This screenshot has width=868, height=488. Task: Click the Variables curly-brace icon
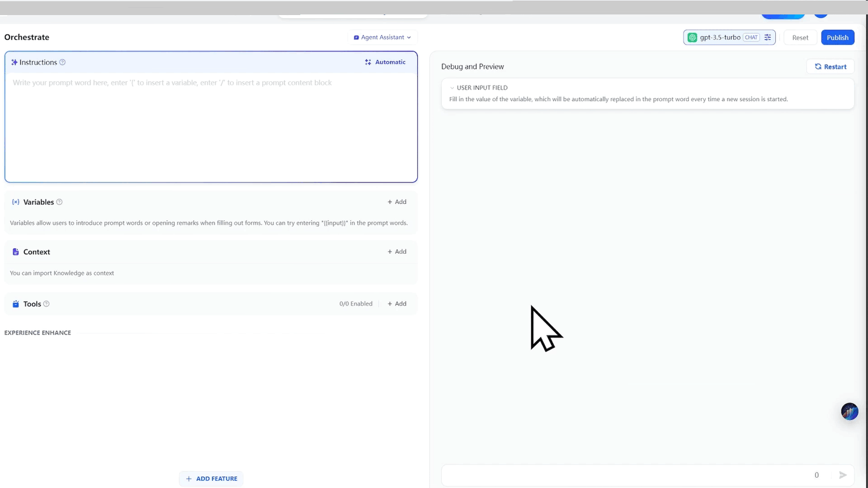[x=16, y=202]
